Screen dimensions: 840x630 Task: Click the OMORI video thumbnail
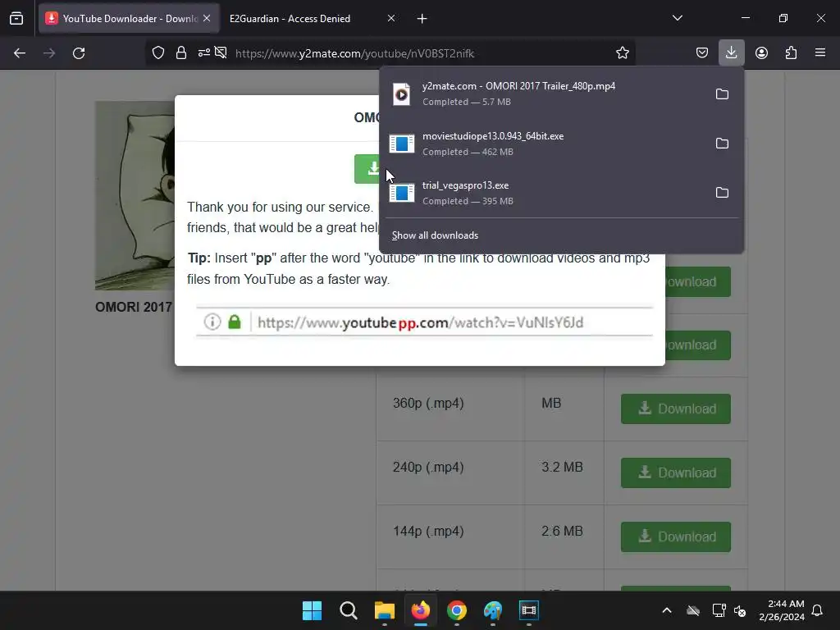coord(135,195)
